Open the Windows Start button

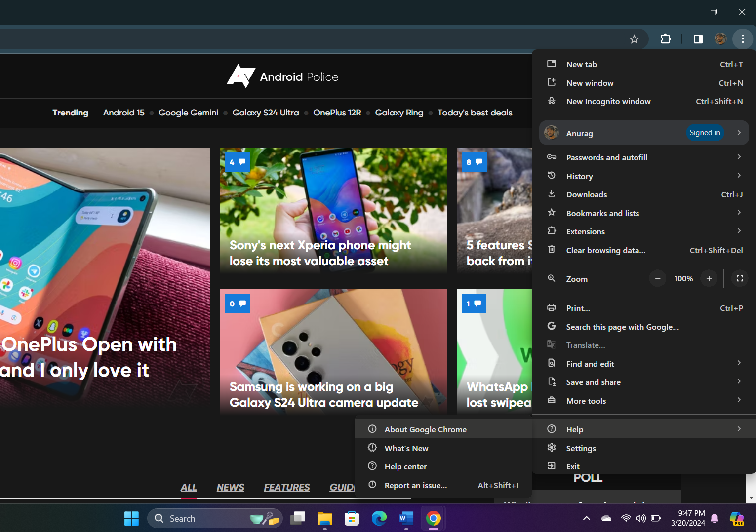click(x=131, y=518)
